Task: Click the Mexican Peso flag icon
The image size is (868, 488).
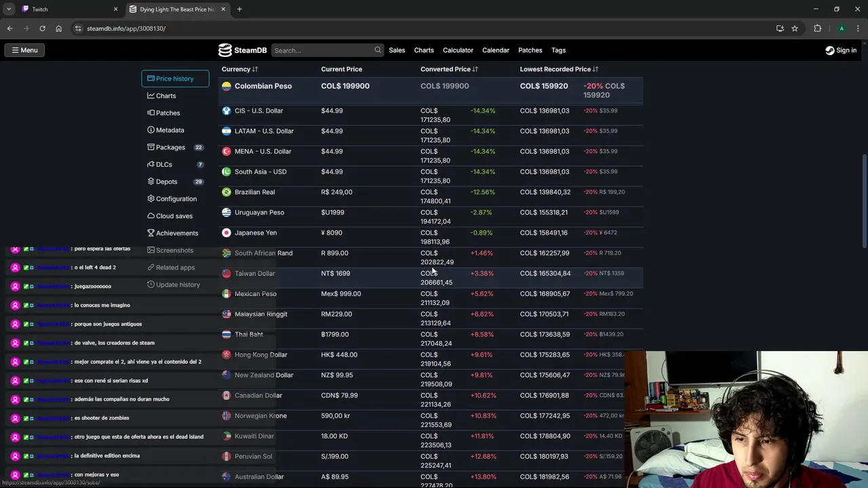Action: [226, 293]
